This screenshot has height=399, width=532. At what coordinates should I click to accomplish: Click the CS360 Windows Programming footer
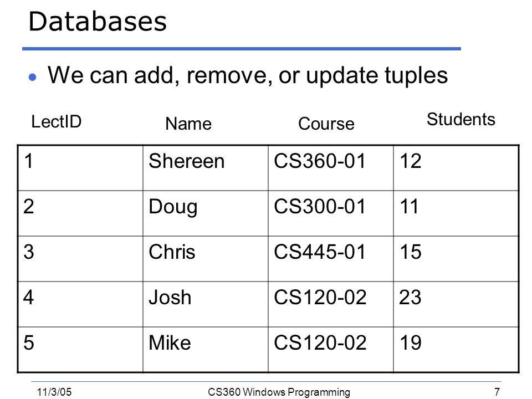click(x=279, y=392)
